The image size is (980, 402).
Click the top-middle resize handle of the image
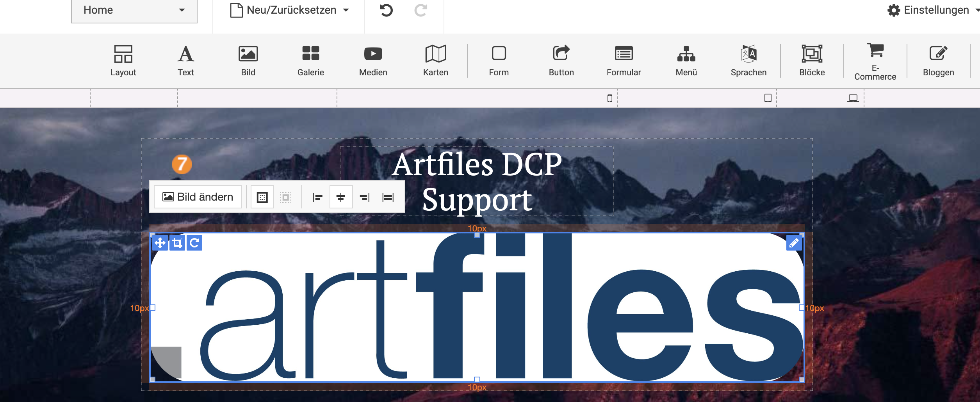point(477,235)
